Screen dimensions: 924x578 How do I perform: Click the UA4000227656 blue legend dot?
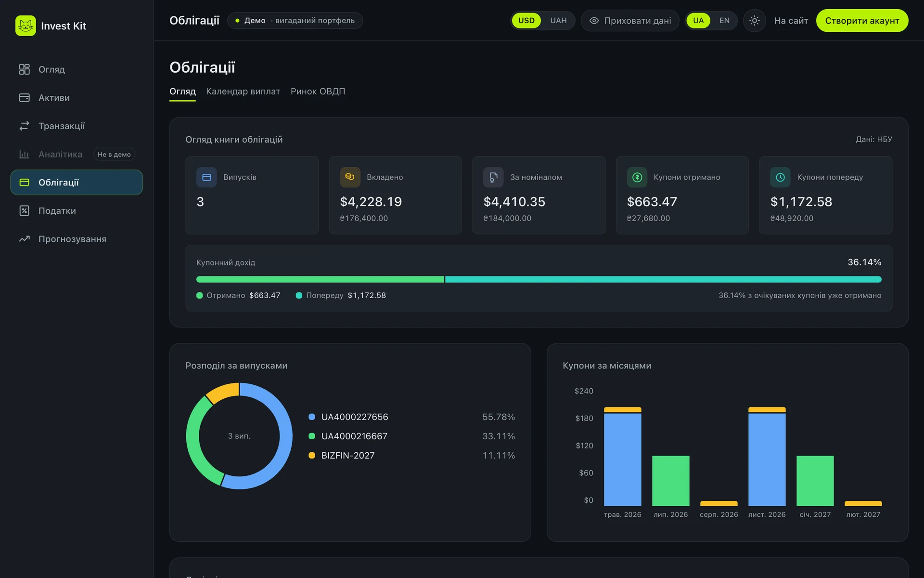(x=312, y=417)
